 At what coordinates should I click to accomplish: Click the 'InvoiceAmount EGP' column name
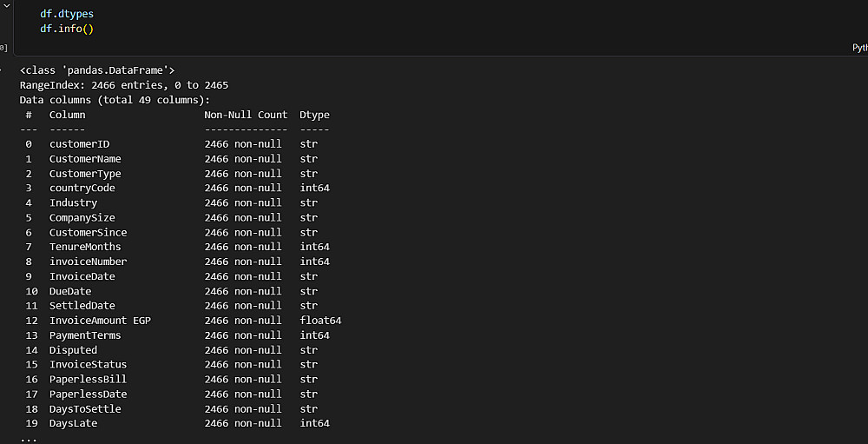coord(100,321)
